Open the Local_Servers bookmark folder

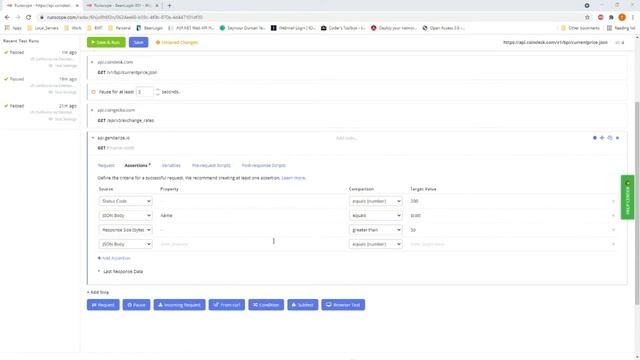click(x=43, y=28)
